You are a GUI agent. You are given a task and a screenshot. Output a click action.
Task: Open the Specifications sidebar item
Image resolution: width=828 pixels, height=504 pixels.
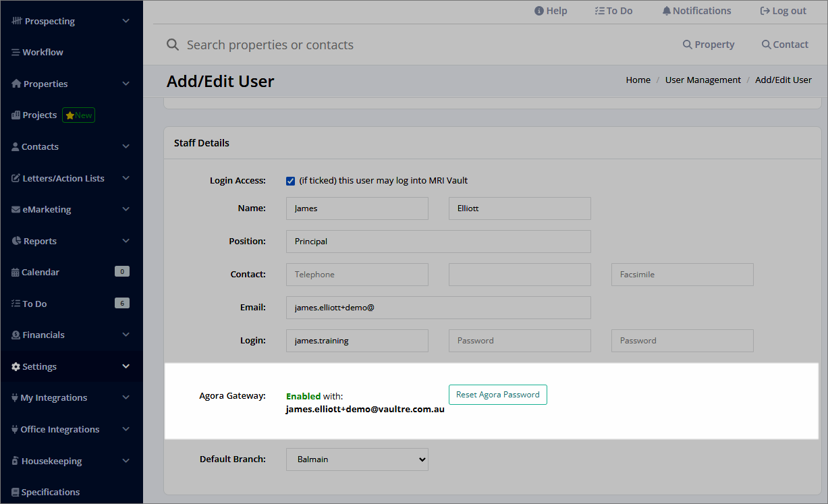(51, 492)
